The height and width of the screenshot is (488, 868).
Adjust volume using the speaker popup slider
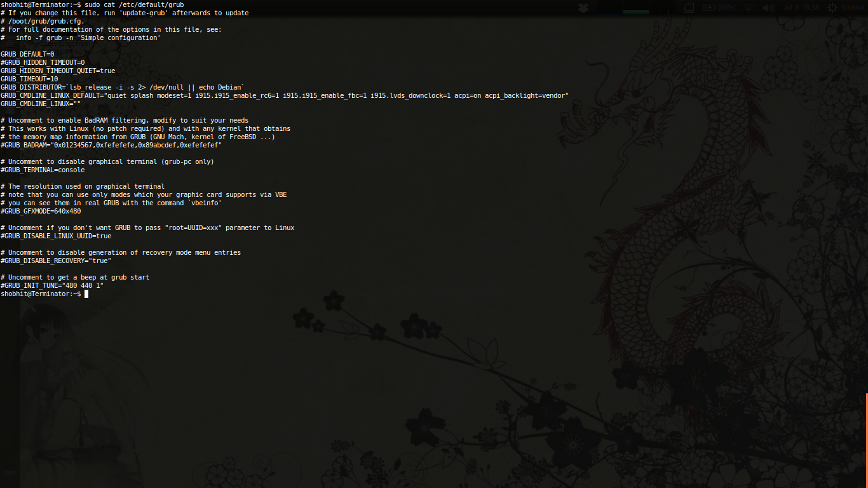(768, 7)
